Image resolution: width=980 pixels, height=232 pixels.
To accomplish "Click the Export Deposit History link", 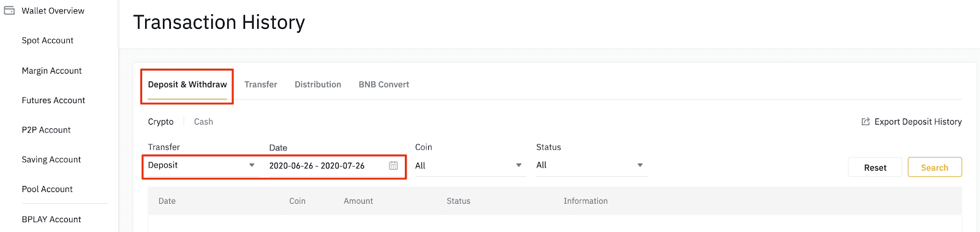I will click(x=918, y=122).
